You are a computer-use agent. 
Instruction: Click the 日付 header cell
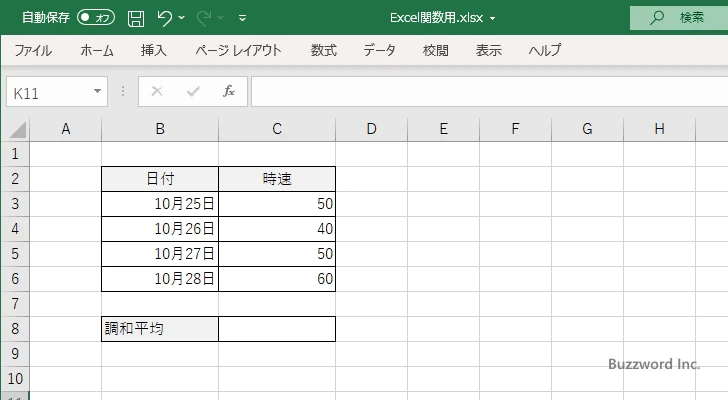coord(160,179)
